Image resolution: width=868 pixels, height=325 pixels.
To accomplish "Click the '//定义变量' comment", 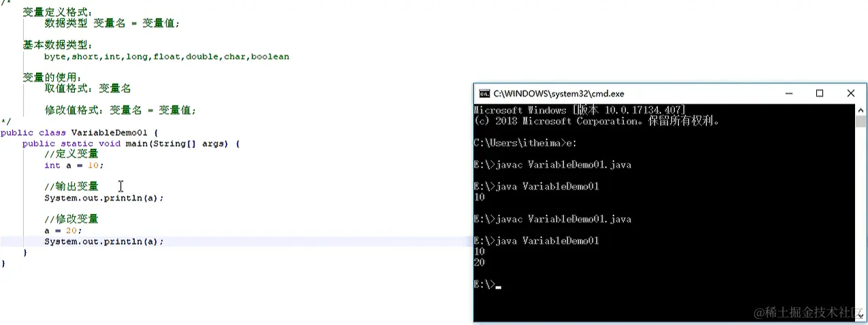I will point(71,154).
